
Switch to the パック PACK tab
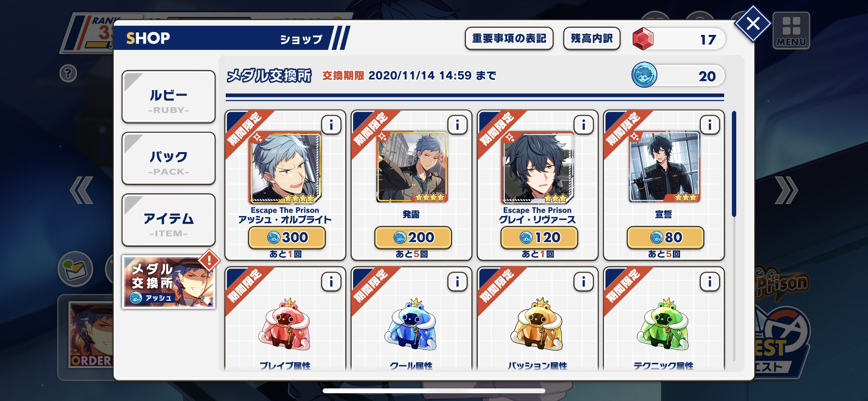tap(169, 158)
